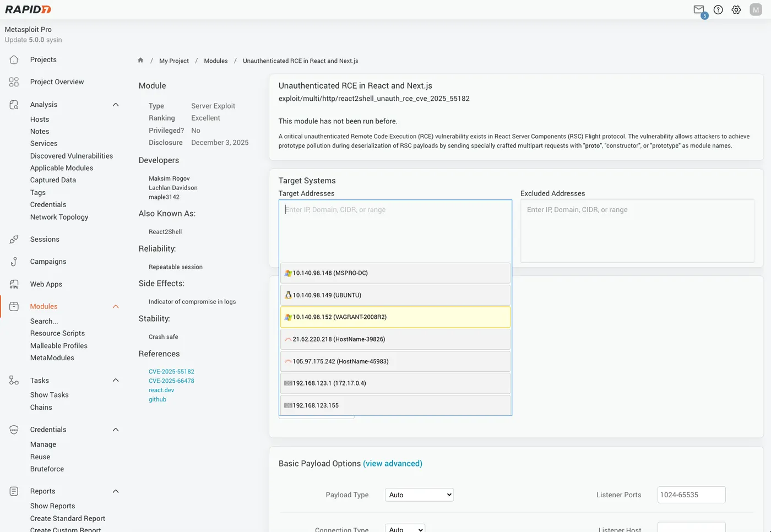Click the home icon in the breadcrumb
This screenshot has width=771, height=532.
(140, 60)
